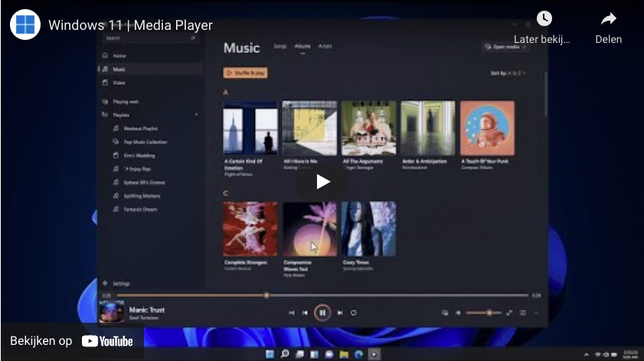The width and height of the screenshot is (644, 361).
Task: Click the Later bekijken clock icon
Action: 544,19
